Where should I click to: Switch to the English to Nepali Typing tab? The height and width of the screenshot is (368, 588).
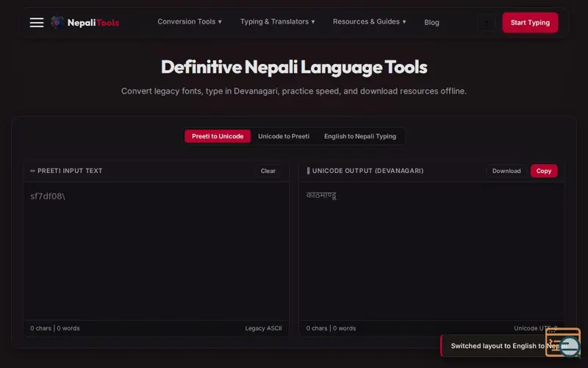pos(360,136)
